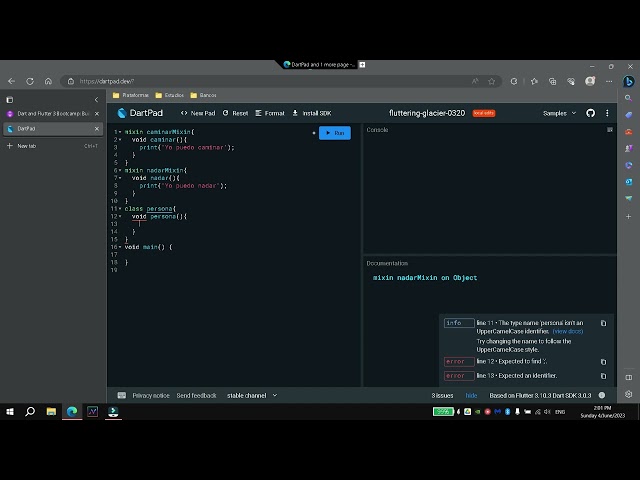Copy the line 11 info message
This screenshot has width=640, height=480.
[x=603, y=323]
